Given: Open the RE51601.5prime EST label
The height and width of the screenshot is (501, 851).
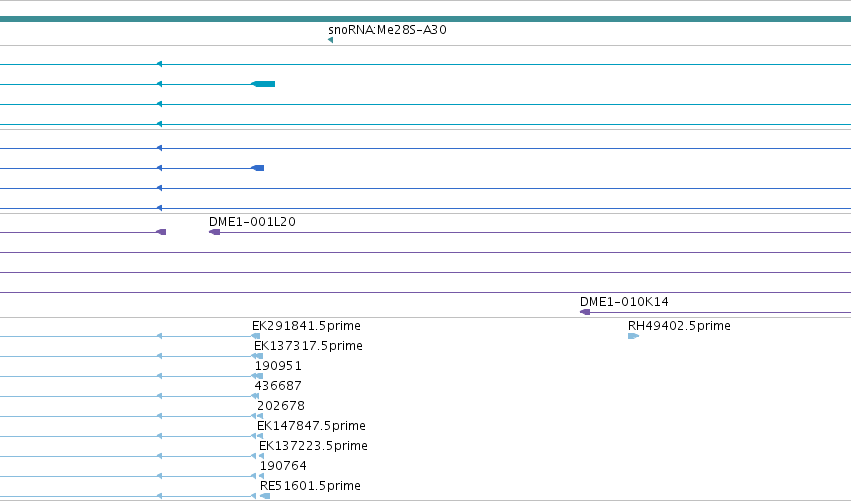Looking at the screenshot, I should (x=310, y=486).
